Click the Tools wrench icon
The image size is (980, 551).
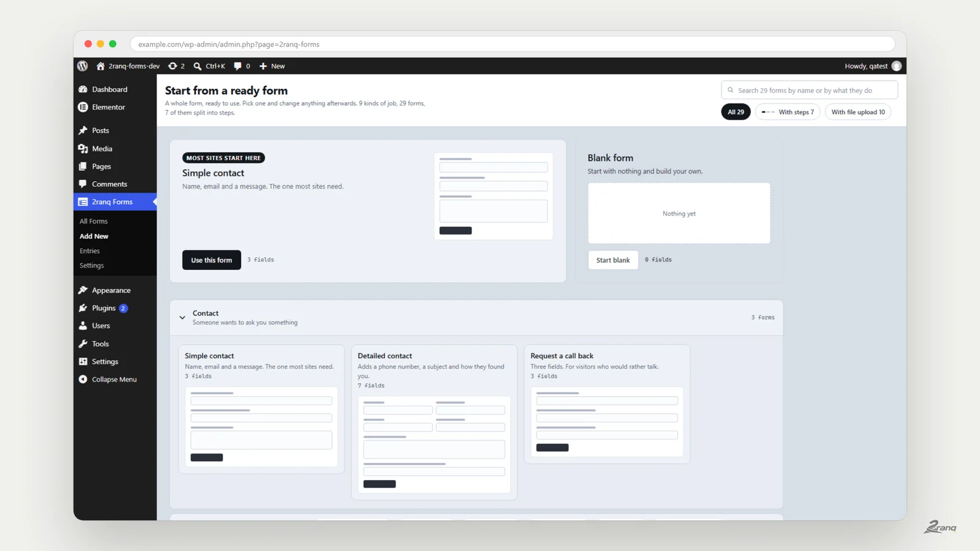[x=83, y=344]
